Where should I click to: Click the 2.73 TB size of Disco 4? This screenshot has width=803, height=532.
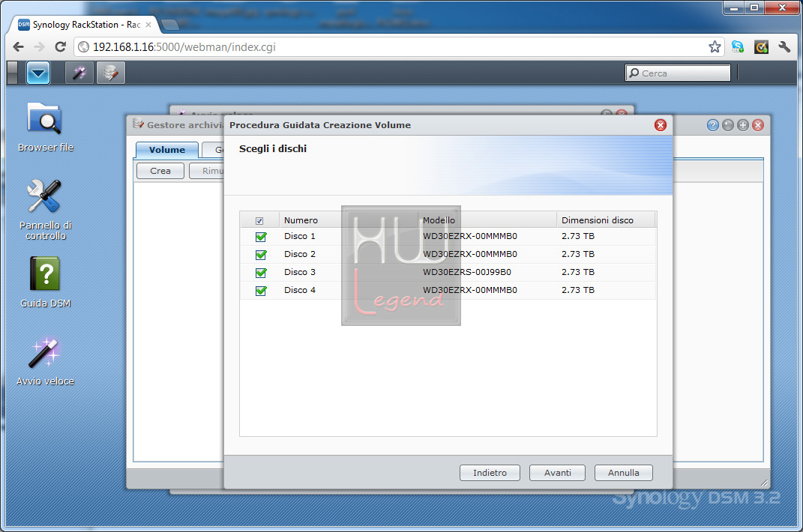(x=578, y=290)
